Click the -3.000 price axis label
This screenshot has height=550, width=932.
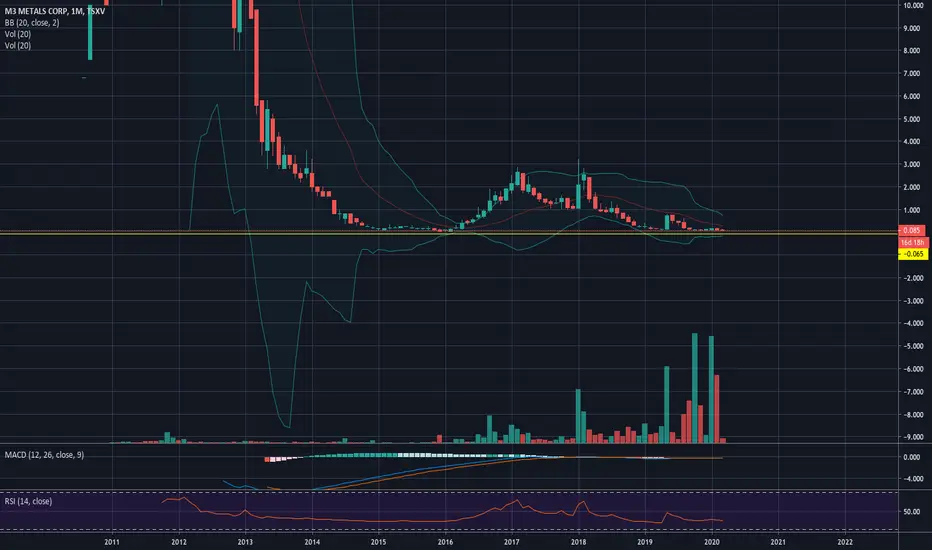pyautogui.click(x=912, y=301)
